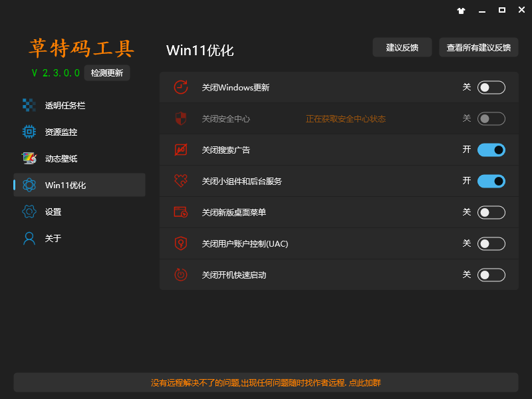Screen dimensions: 532x399
Task: Enable the 关闭用户账户控制(UAC) switch
Action: tap(491, 243)
